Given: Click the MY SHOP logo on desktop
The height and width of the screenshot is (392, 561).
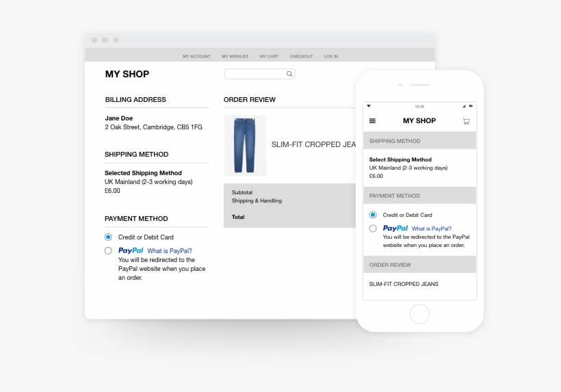Looking at the screenshot, I should tap(127, 74).
